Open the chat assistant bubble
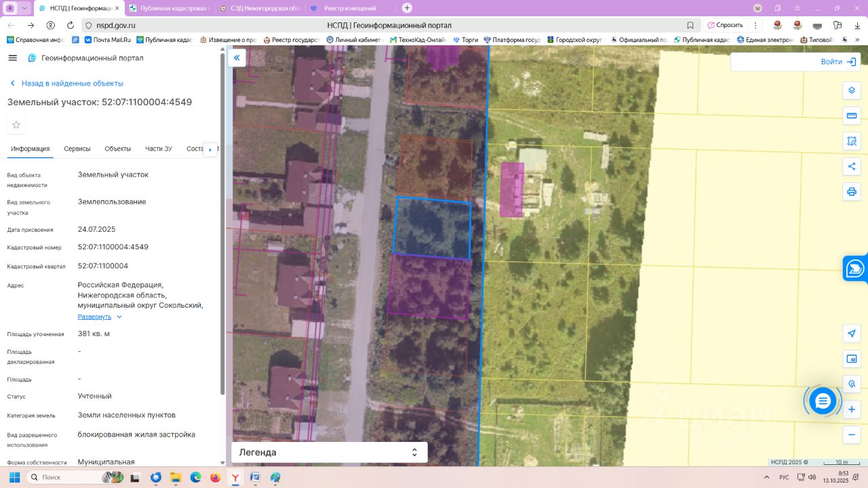 [x=823, y=401]
